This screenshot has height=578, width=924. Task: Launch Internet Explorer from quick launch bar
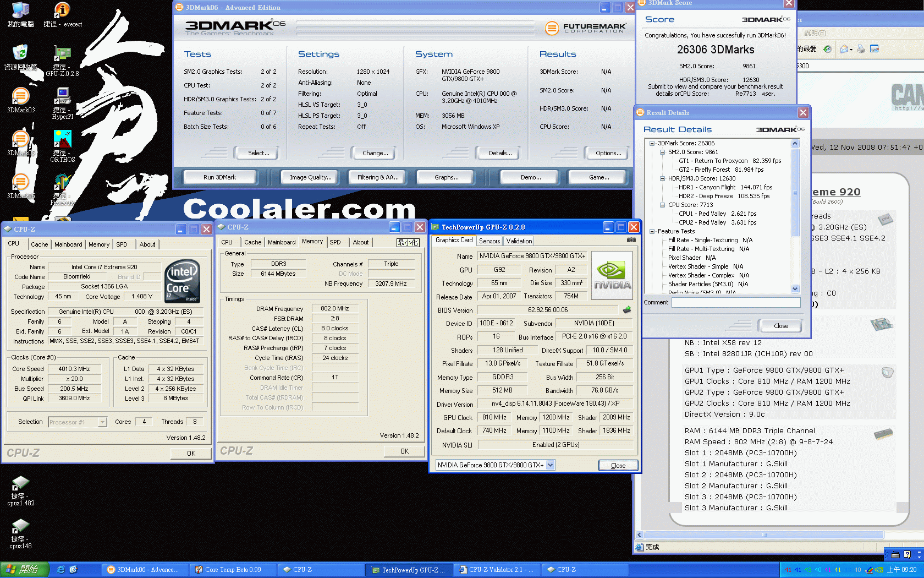click(61, 570)
